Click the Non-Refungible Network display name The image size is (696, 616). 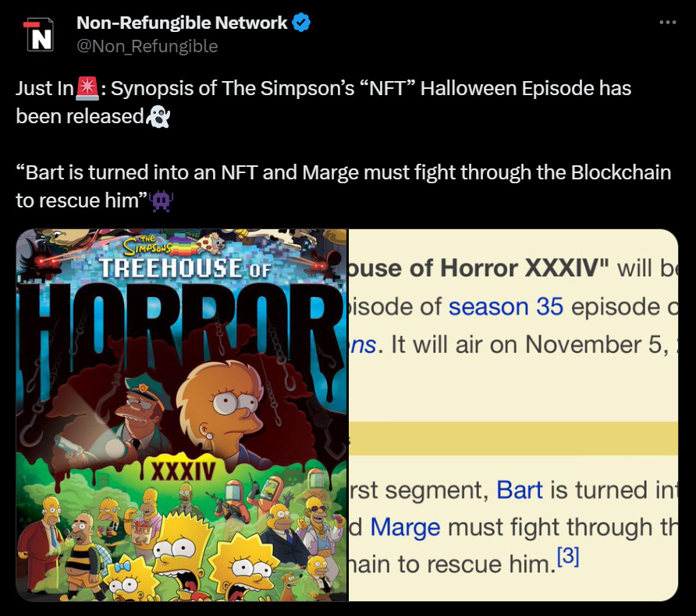182,23
